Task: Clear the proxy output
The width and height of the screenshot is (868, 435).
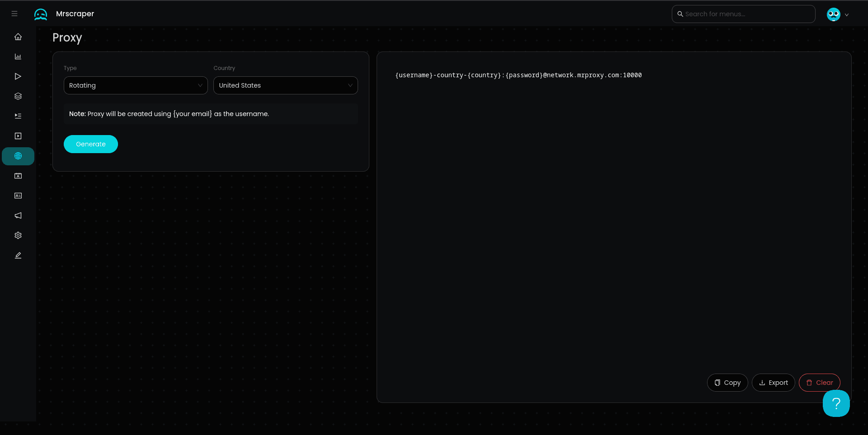Action: click(x=819, y=383)
